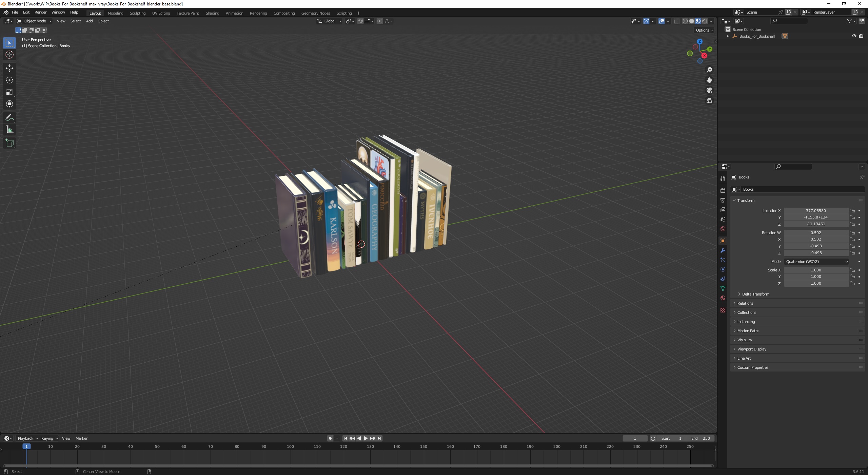Click the Zoom viewport gizmo icon
The height and width of the screenshot is (475, 868).
(709, 70)
